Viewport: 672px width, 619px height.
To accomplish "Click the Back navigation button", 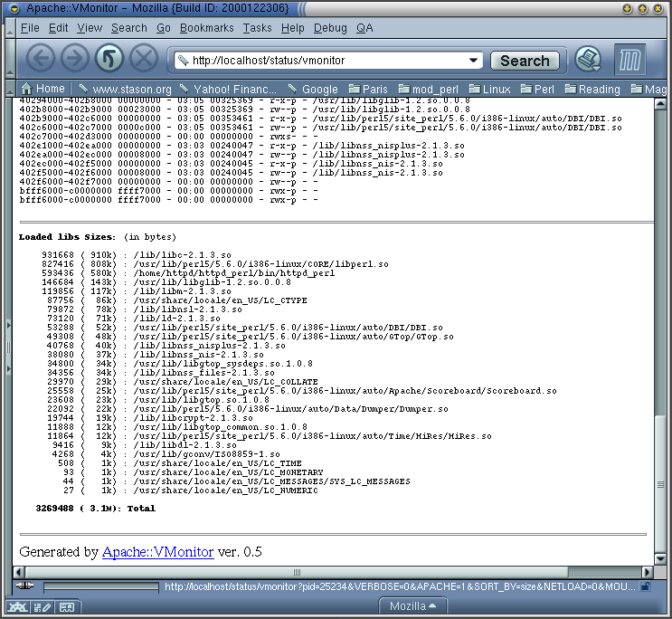I will pyautogui.click(x=41, y=60).
